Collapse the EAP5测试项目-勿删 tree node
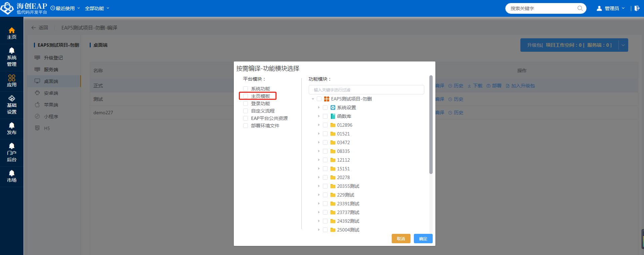 (x=313, y=99)
